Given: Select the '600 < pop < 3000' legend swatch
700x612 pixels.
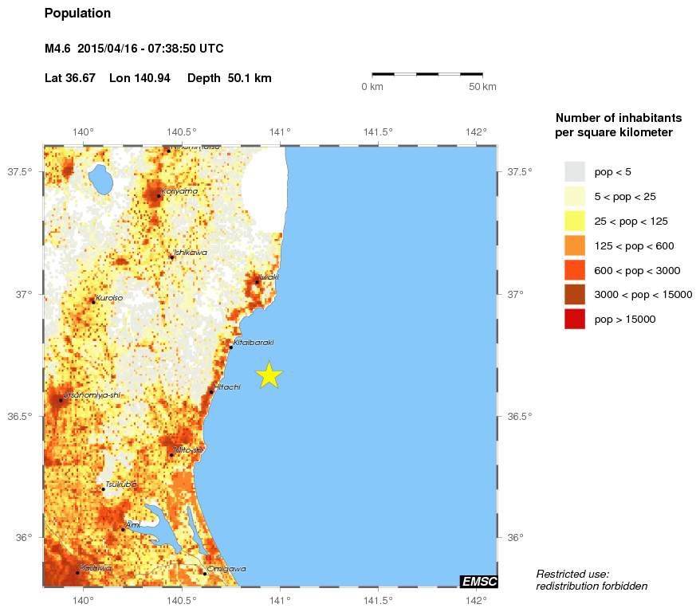Looking at the screenshot, I should point(574,270).
